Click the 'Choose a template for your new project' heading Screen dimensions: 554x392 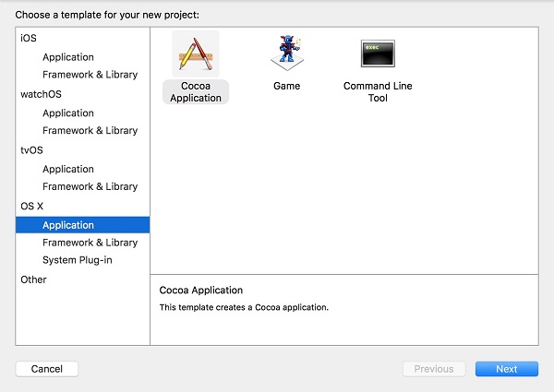107,15
